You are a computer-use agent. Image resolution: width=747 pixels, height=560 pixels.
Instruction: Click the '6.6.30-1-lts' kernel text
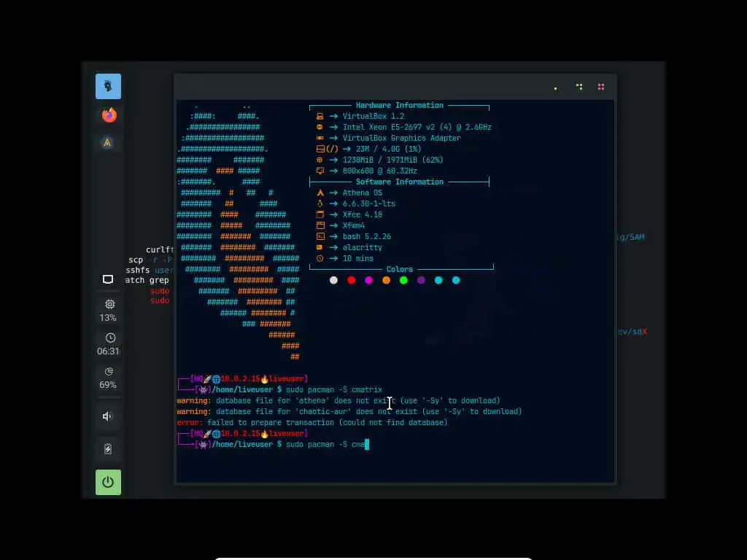pos(368,204)
